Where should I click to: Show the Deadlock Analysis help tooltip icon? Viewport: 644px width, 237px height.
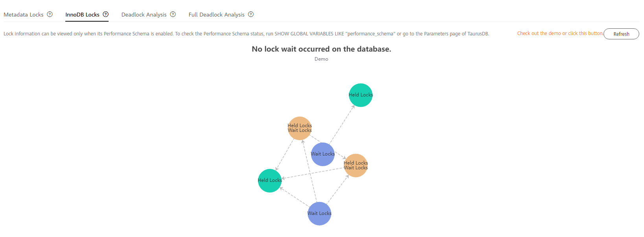pos(173,14)
